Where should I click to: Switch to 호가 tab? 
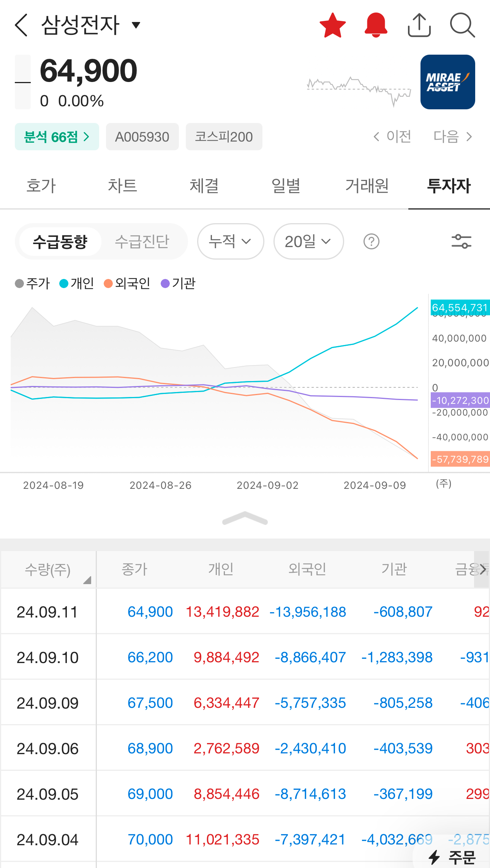coord(41,186)
